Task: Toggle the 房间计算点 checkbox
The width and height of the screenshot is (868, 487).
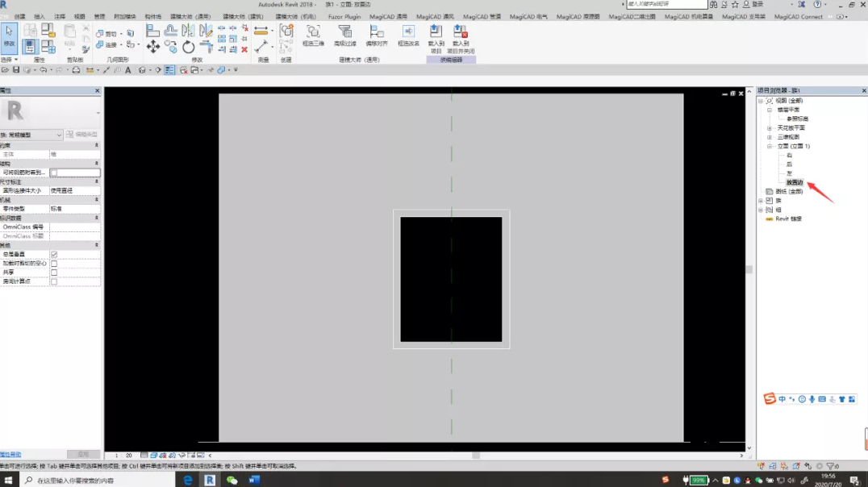Action: point(54,281)
